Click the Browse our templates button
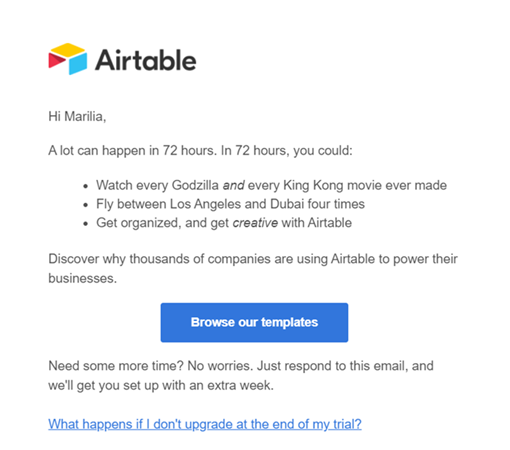The width and height of the screenshot is (510, 450). coord(254,322)
